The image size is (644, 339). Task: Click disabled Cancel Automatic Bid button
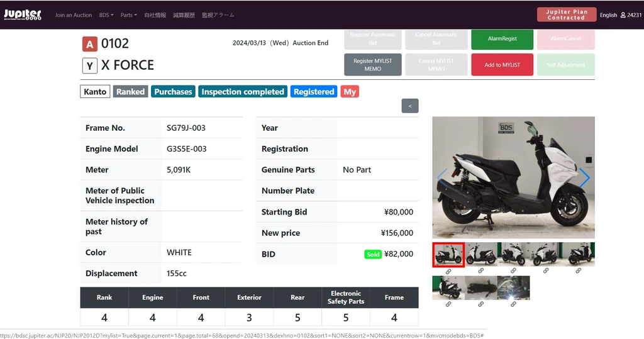click(x=436, y=38)
